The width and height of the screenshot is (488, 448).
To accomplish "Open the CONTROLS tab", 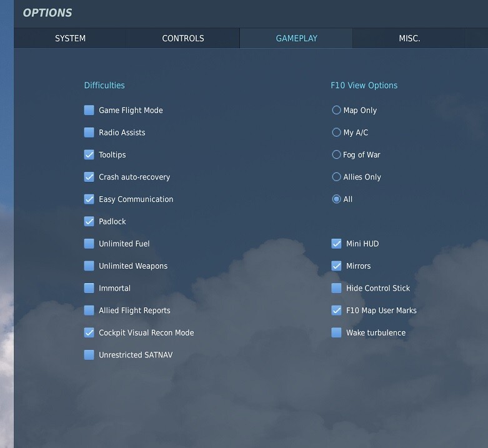I will coord(183,38).
